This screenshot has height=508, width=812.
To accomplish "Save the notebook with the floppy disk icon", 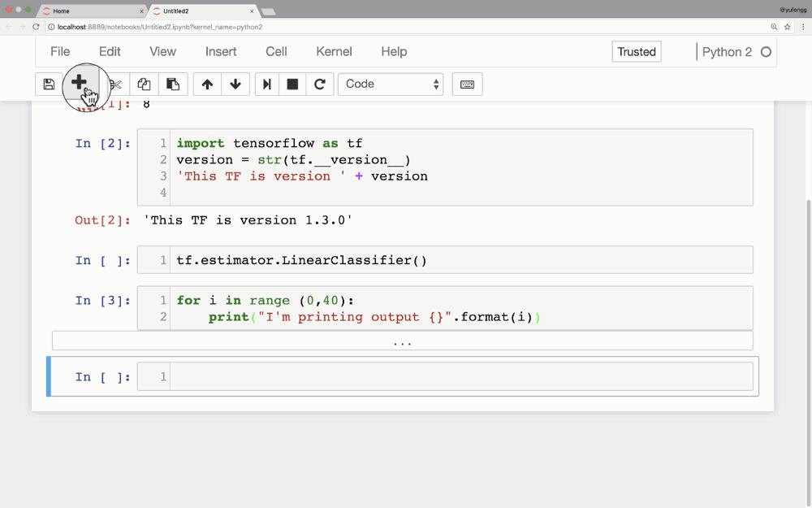I will 49,84.
